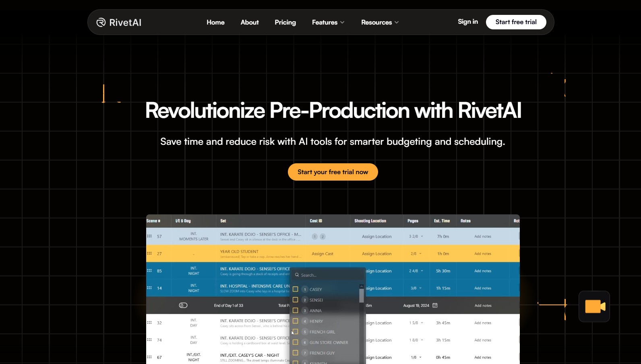The image size is (641, 364).
Task: Click Add notes on End of Day row
Action: pos(483,306)
